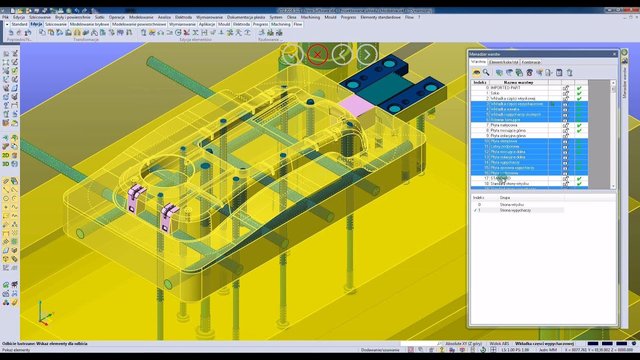
Task: Click the first undo icon in top-left ribbon group
Action: pos(11,32)
